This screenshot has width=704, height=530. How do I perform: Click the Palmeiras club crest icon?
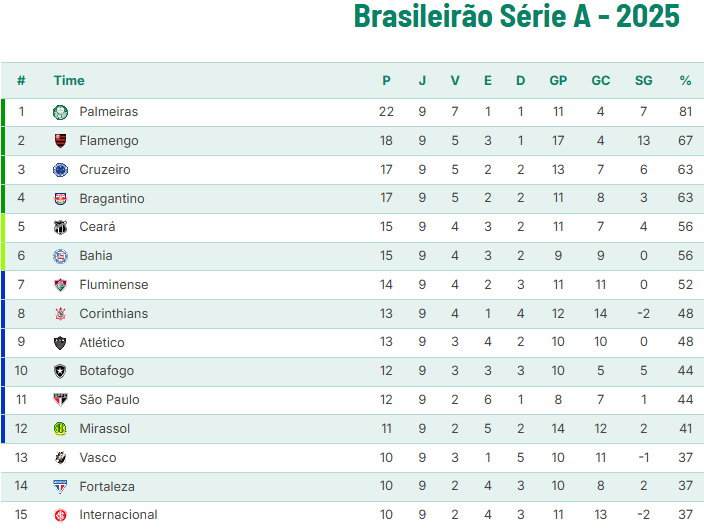point(60,112)
